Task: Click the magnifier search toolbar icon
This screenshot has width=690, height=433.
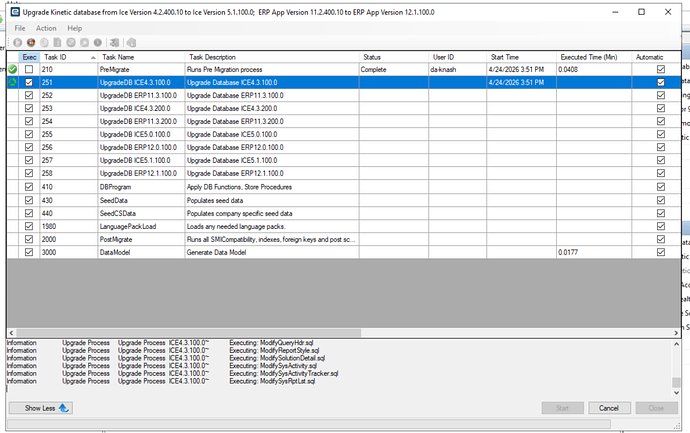Action: pyautogui.click(x=84, y=43)
